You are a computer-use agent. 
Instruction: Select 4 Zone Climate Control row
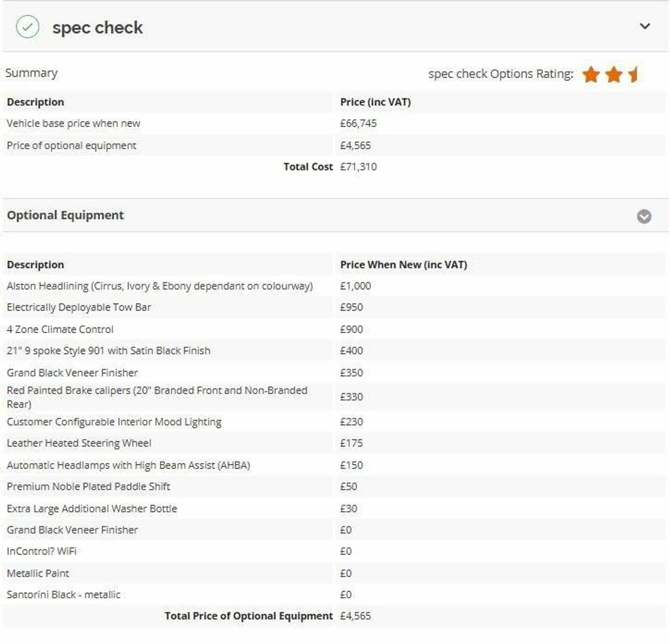(334, 329)
